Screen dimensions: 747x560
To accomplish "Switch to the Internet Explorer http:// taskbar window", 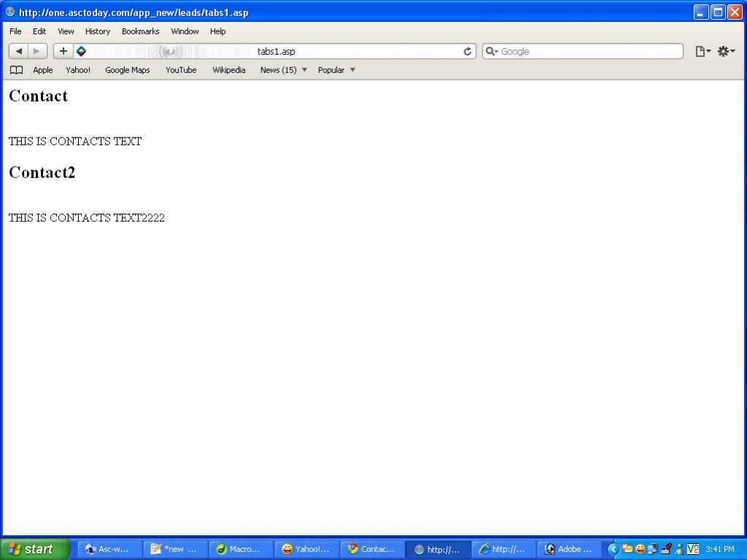I will [504, 549].
